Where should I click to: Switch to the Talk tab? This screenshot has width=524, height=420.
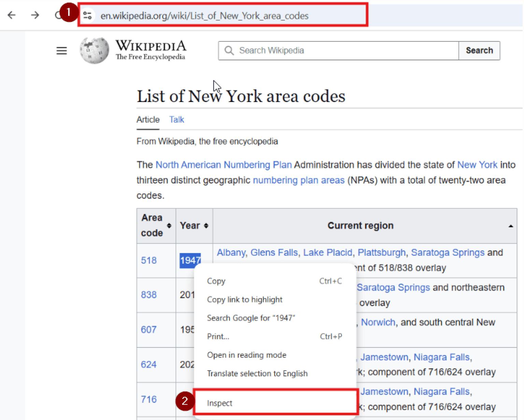[x=177, y=120]
